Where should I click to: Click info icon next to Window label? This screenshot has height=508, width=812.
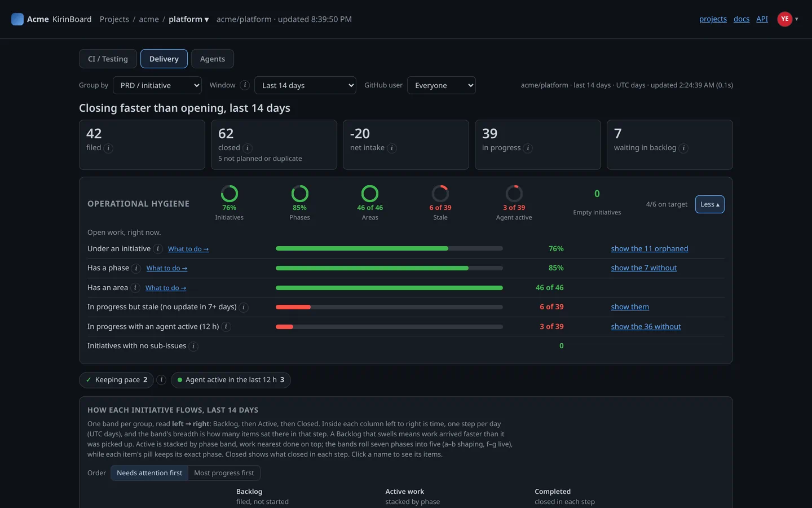(x=245, y=85)
